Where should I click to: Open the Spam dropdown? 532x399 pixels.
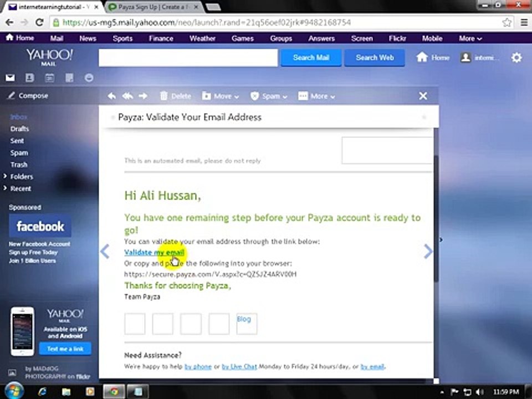[x=269, y=96]
